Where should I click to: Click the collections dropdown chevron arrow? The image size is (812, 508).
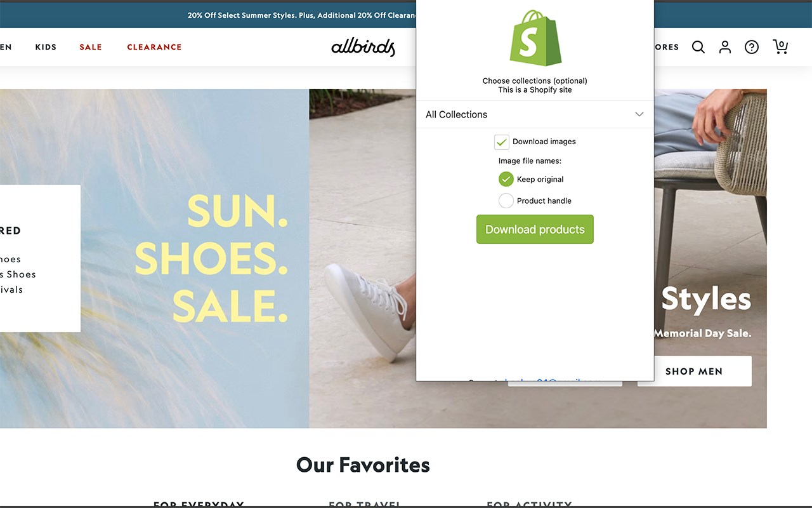[639, 114]
